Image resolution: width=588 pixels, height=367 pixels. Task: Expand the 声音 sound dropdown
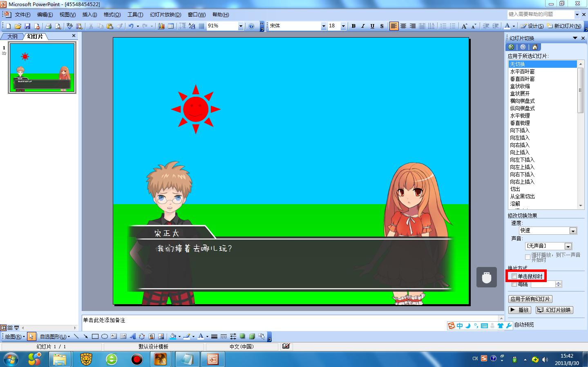(568, 246)
